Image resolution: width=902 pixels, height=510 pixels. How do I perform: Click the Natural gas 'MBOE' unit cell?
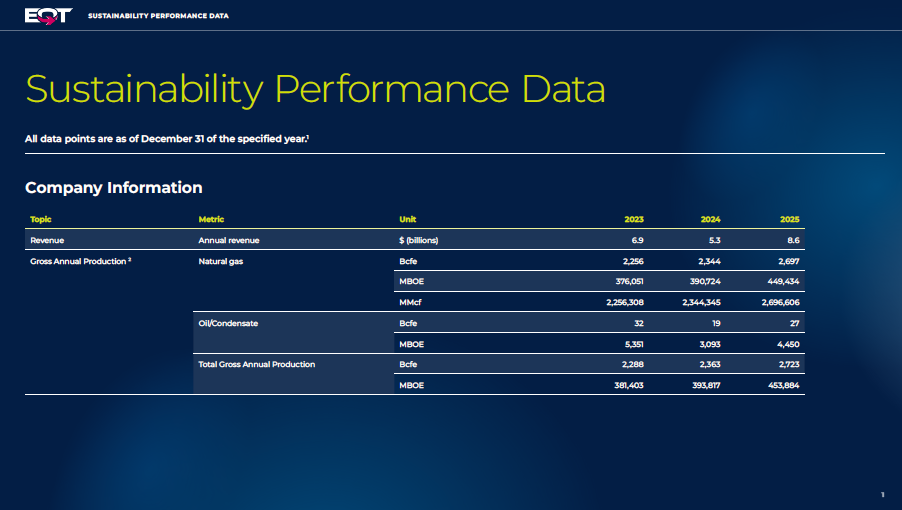(411, 281)
